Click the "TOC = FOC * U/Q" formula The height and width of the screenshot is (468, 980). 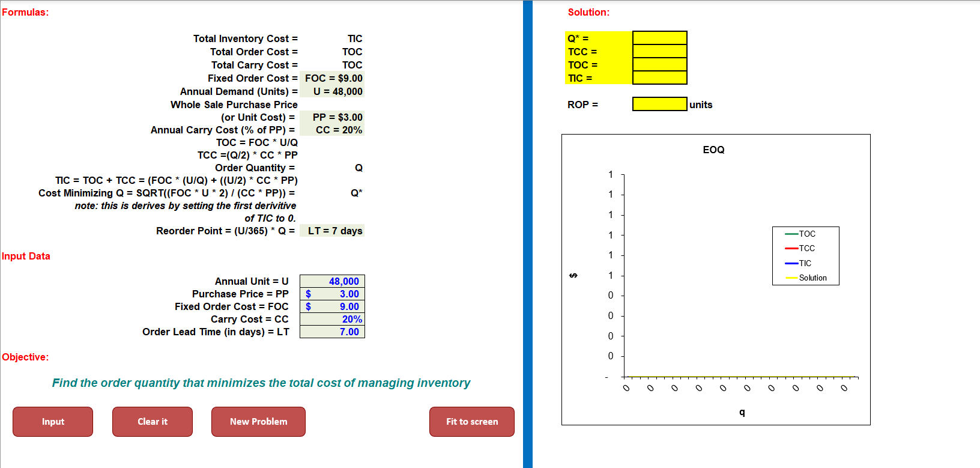[x=257, y=142]
